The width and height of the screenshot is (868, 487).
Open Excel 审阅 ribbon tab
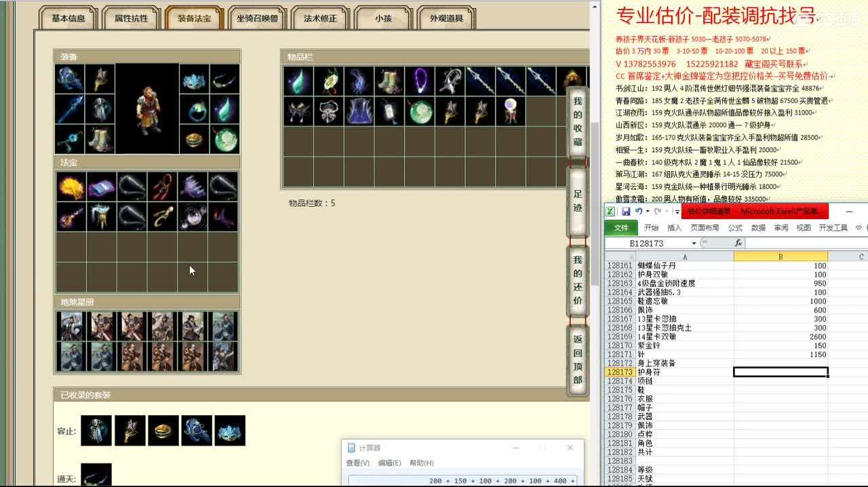[x=781, y=228]
